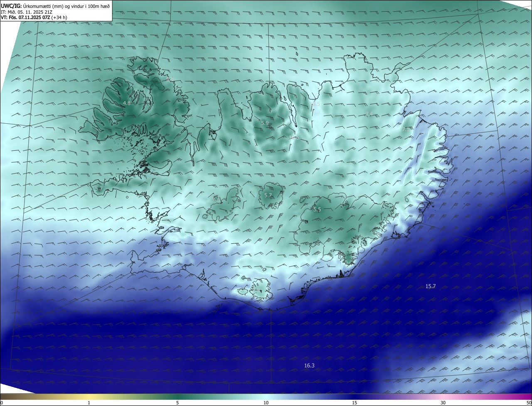Screen dimensions: 532x406
Task: Click the 15 tick label on the legend
Action: (355, 403)
